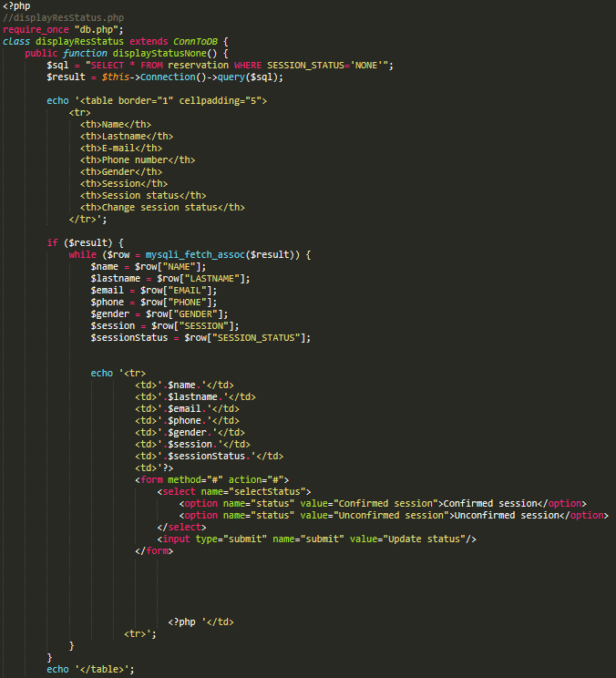Click the "<tr>';" line near the bottom

click(x=140, y=634)
